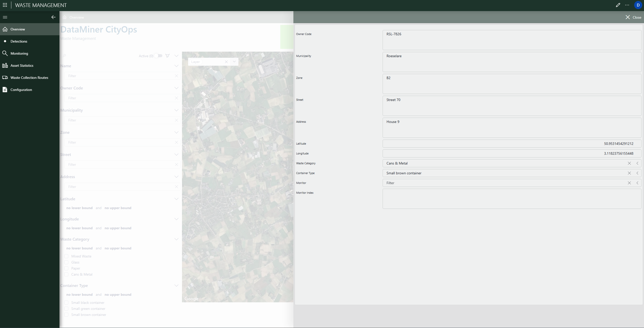Click the user avatar D icon

(638, 5)
